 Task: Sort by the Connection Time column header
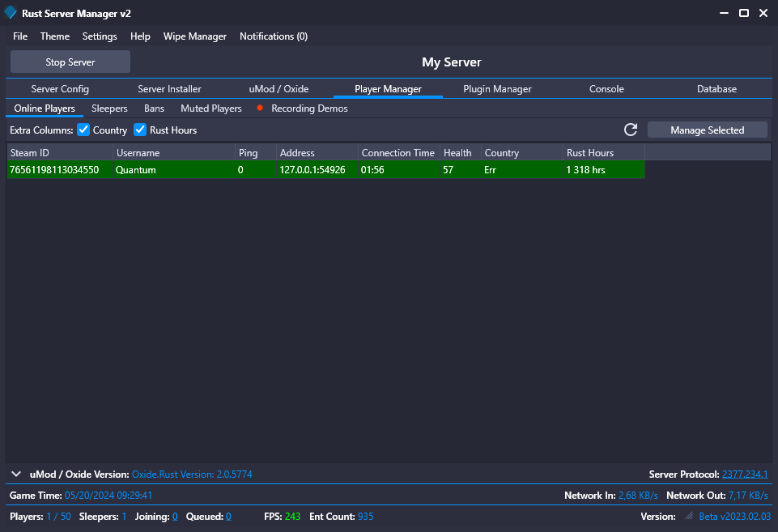click(398, 153)
